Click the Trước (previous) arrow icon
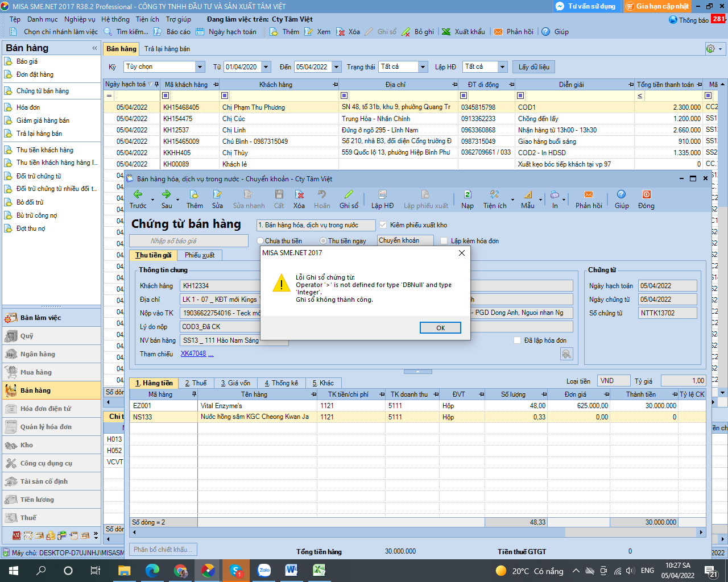728x582 pixels. pos(138,194)
